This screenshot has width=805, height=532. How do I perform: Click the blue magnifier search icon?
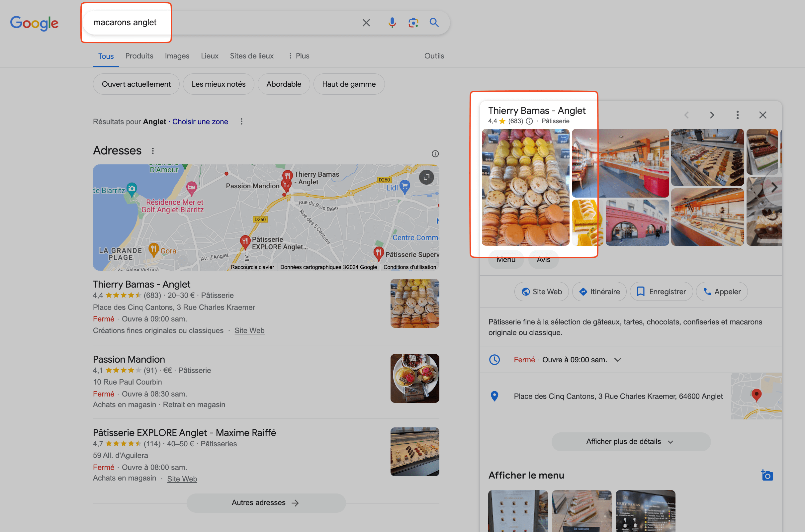434,22
